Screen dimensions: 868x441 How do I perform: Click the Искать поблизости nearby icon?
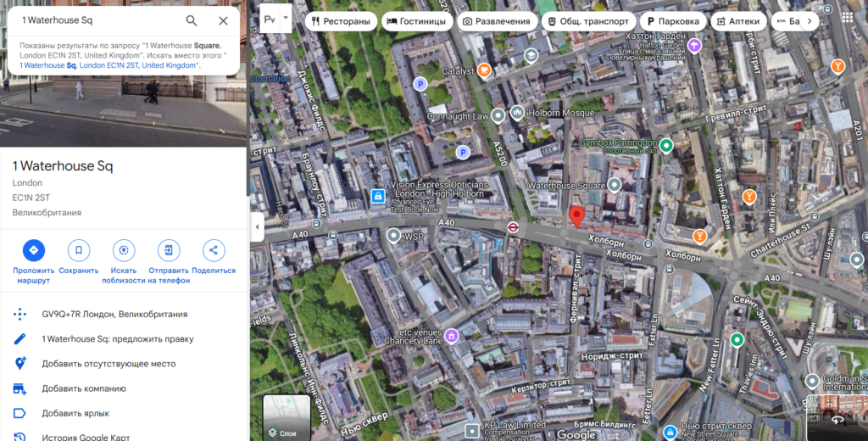click(124, 250)
